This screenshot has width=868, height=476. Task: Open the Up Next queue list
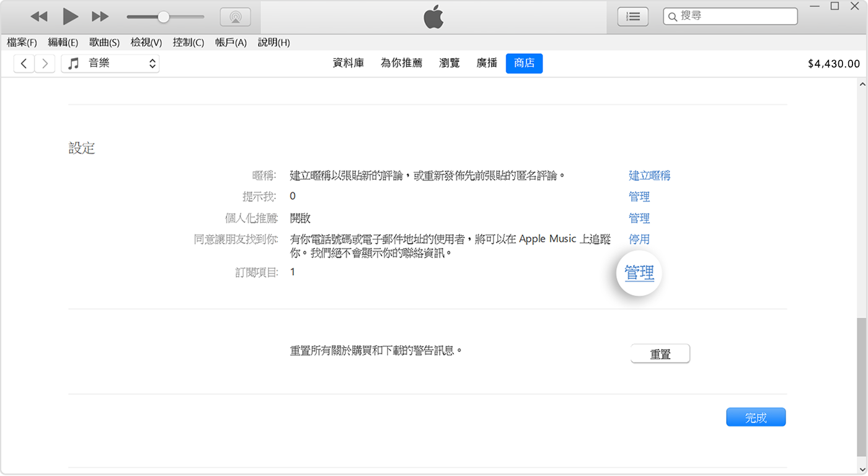(x=632, y=16)
